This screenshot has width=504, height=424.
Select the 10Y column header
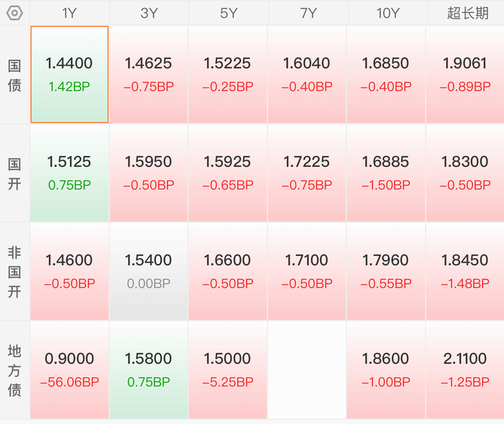click(388, 13)
